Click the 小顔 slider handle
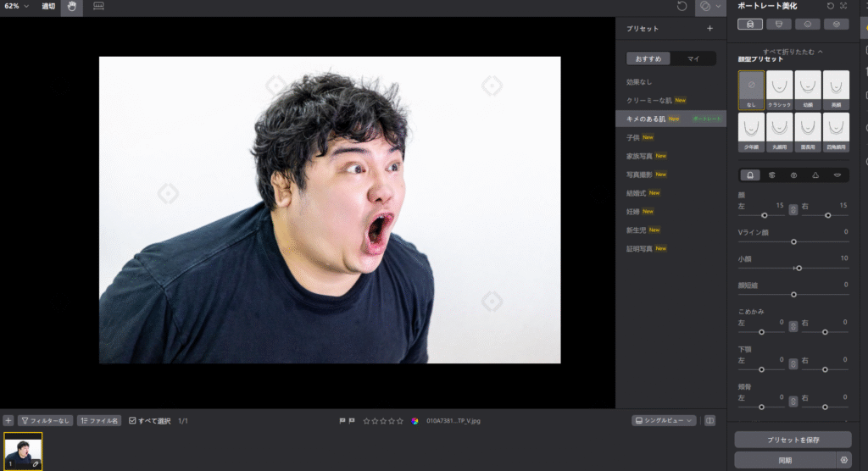The width and height of the screenshot is (868, 471). click(798, 268)
